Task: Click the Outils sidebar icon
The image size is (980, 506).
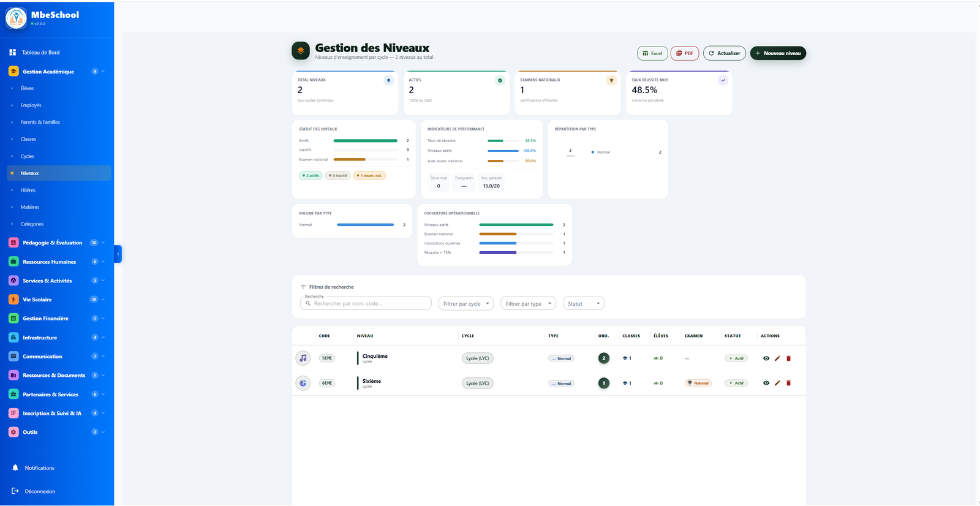Action: (x=13, y=432)
